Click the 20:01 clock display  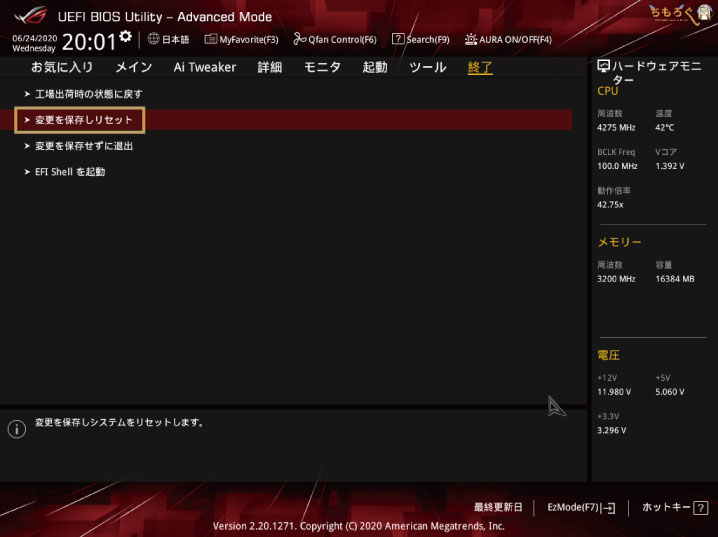pos(89,42)
